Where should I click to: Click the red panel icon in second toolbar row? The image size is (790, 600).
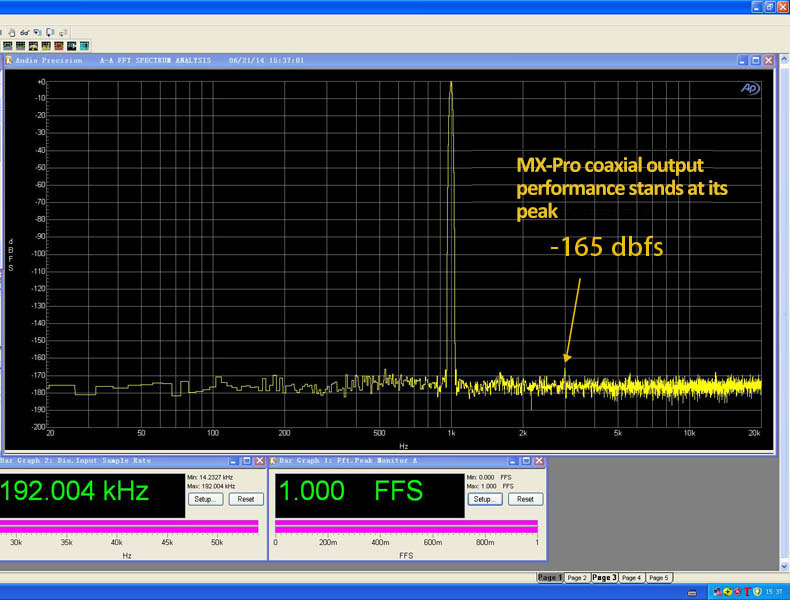(60, 45)
